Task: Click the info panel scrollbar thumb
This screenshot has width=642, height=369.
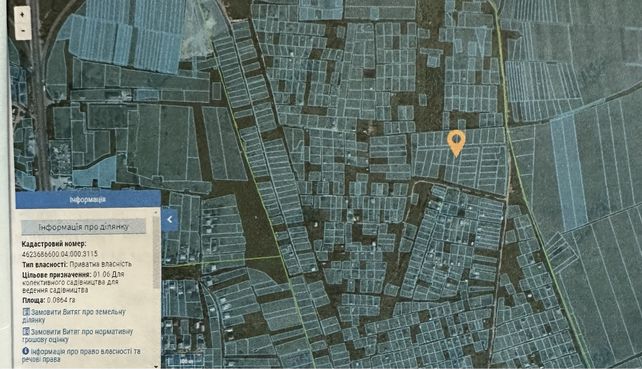Action: [x=156, y=252]
